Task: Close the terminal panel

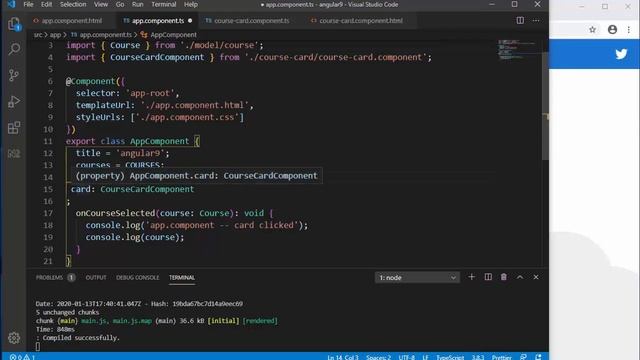Action: point(536,277)
